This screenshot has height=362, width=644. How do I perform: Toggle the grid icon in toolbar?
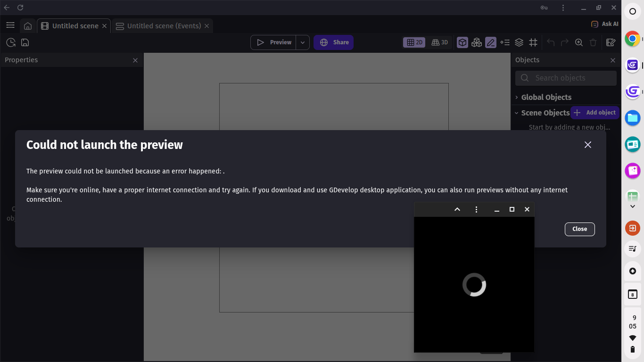tap(533, 42)
